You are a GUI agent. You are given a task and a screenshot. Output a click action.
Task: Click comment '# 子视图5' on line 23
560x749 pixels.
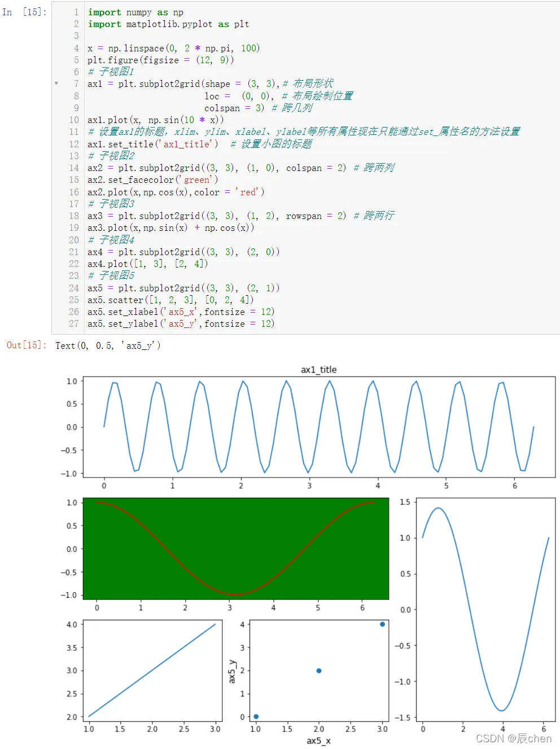[111, 275]
